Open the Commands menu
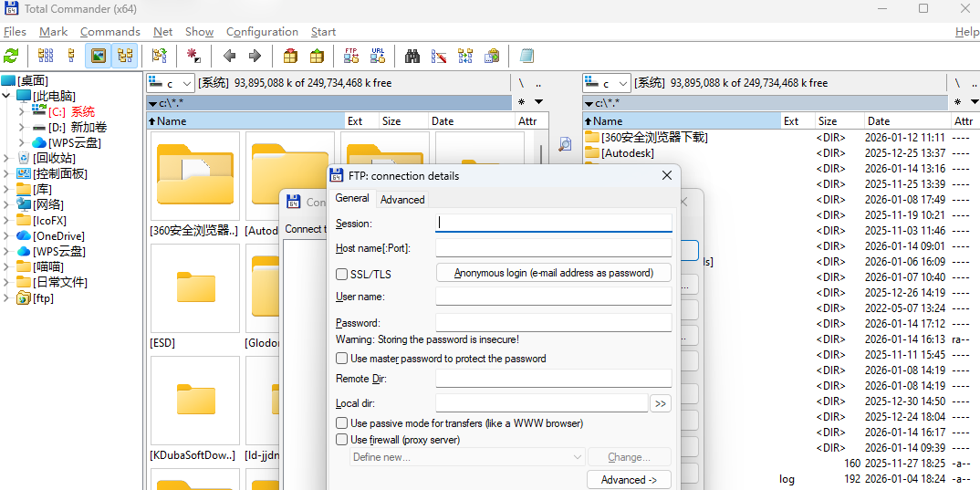Viewport: 980px width, 490px height. click(x=109, y=32)
